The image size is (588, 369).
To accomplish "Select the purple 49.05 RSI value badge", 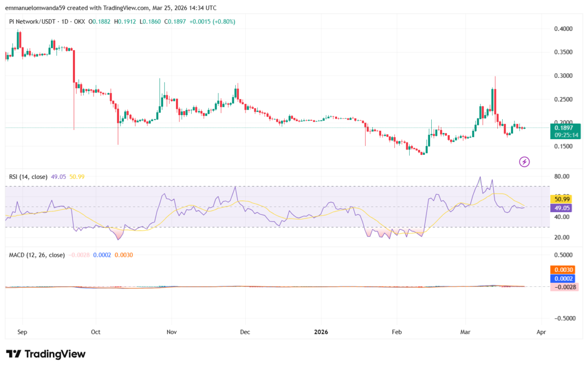I will [x=562, y=208].
